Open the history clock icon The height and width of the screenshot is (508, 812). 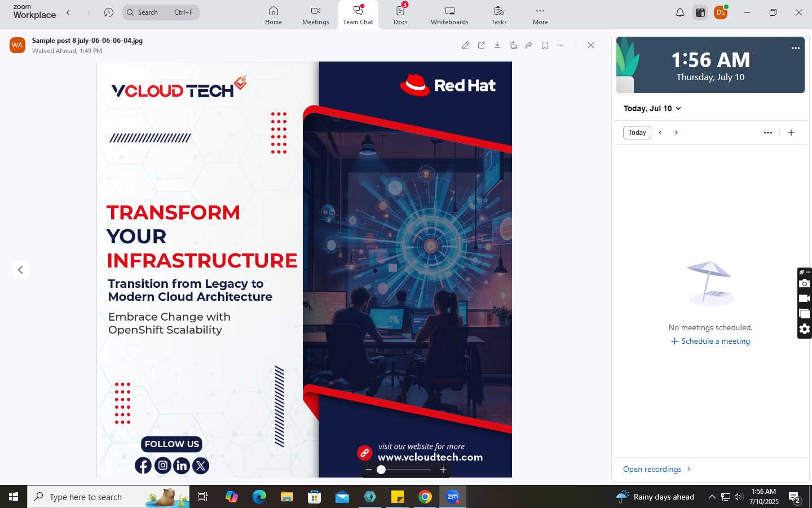tap(109, 12)
